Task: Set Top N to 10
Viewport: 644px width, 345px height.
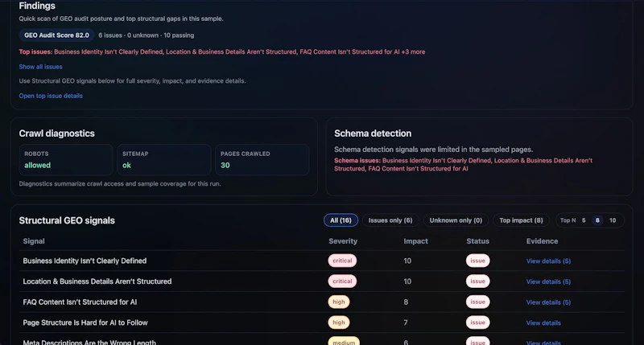Action: click(613, 220)
